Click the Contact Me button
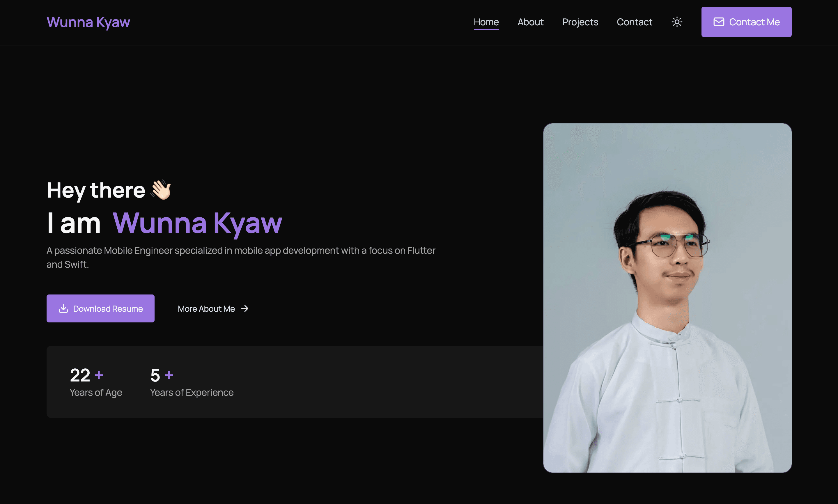This screenshot has width=838, height=504. (746, 22)
